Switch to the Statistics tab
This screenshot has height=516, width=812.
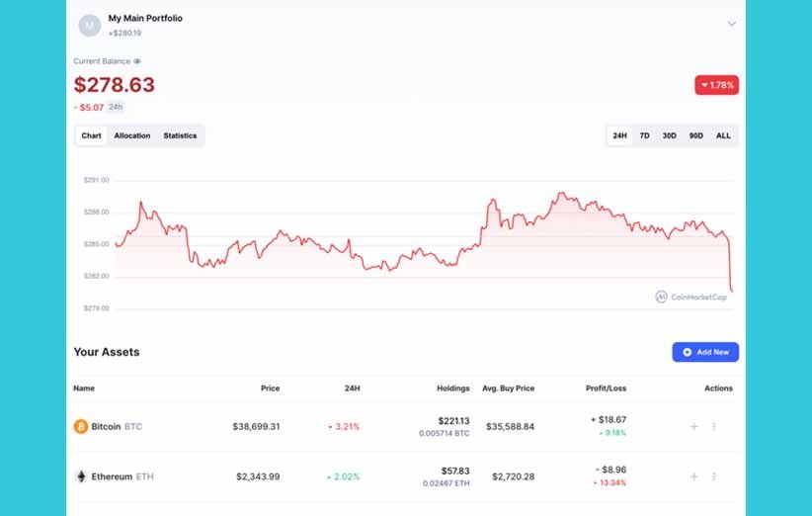180,135
